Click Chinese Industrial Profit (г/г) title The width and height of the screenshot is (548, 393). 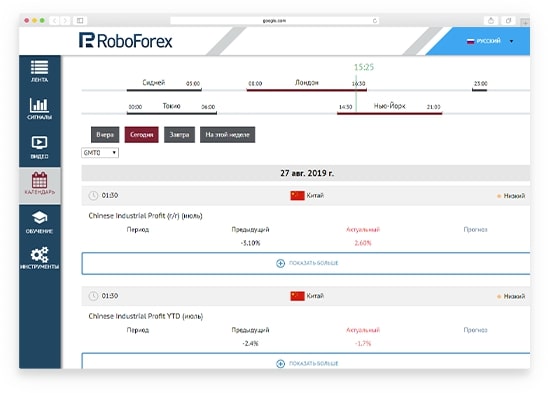[145, 216]
